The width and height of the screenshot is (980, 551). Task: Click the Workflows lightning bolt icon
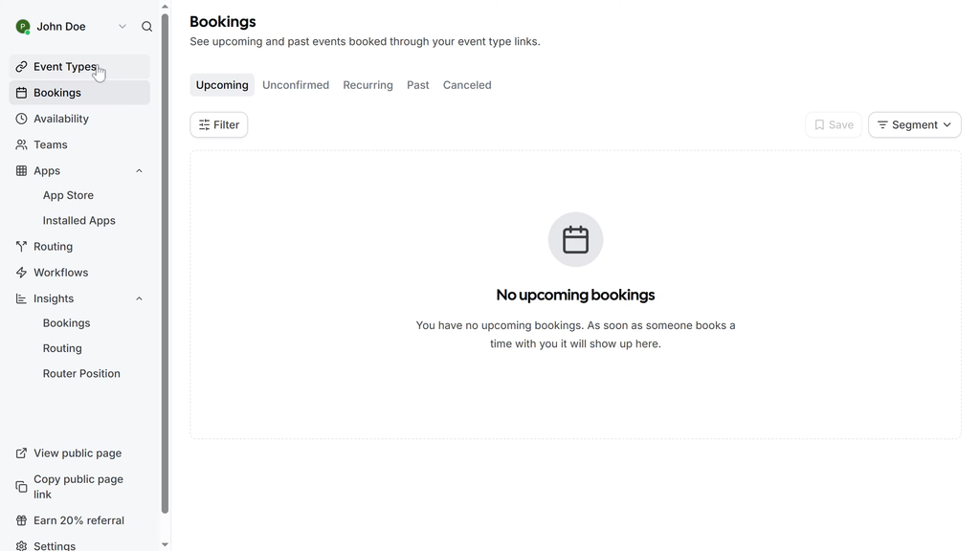click(21, 273)
